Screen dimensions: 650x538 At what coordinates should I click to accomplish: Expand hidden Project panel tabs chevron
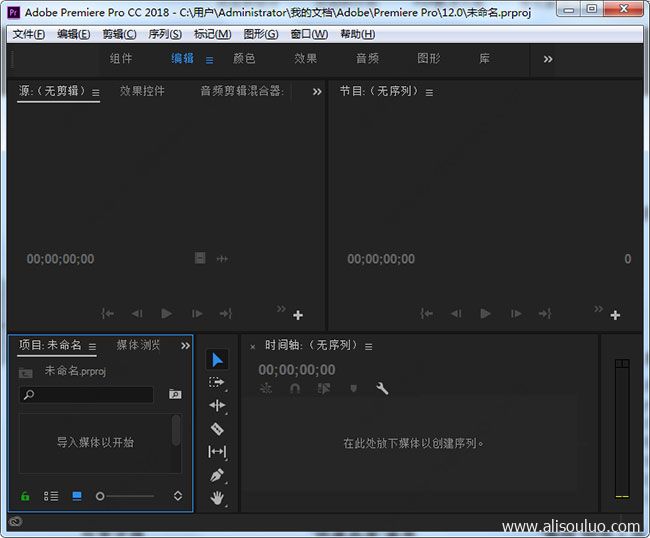(x=185, y=346)
